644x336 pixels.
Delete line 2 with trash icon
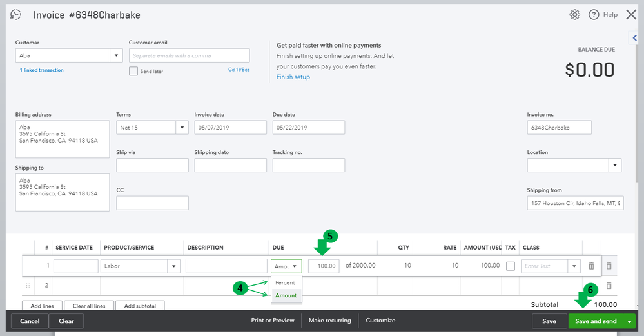(x=609, y=286)
